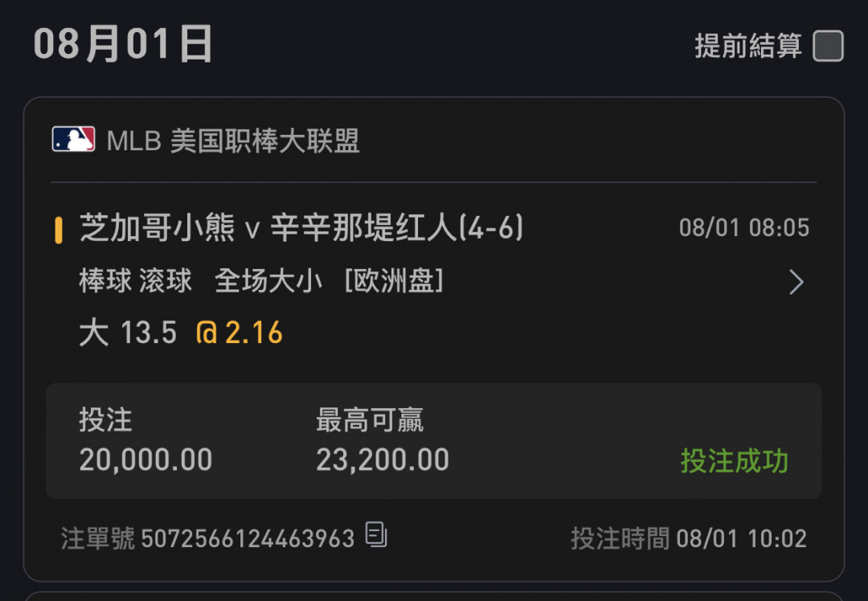
Task: Copy the bet slip number with the copy icon
Action: [376, 534]
